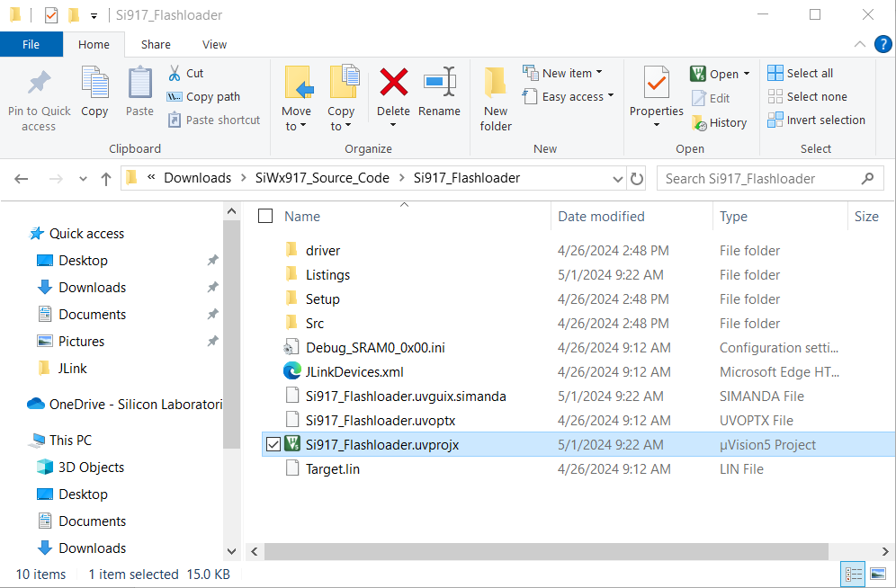Screen dimensions: 896x588
Task: Click the New folder icon
Action: click(496, 84)
